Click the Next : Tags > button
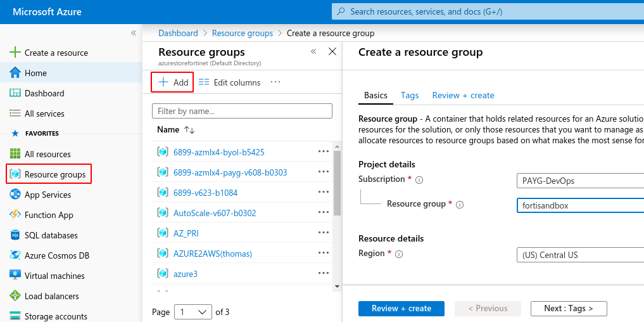 tap(569, 309)
